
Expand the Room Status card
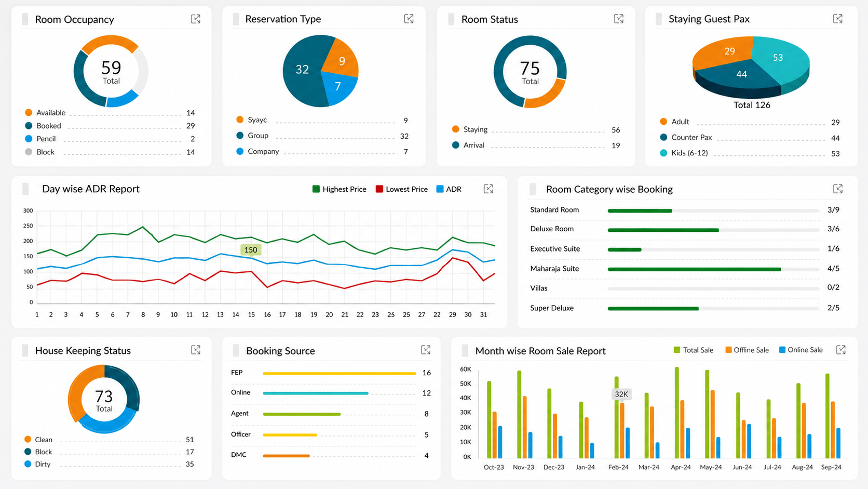coord(619,19)
